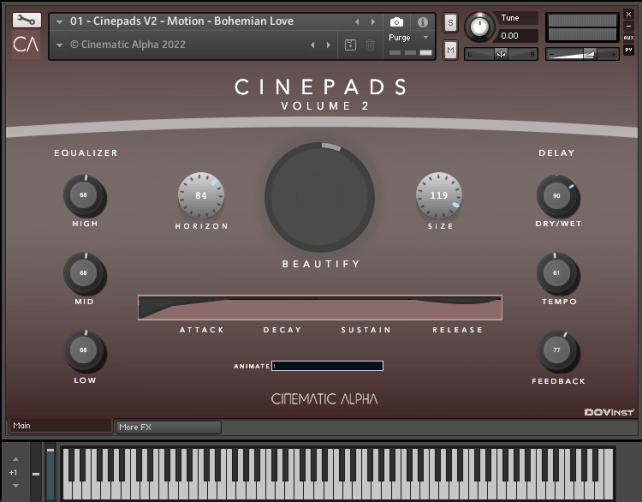
Task: Delete snapshot with the trash icon
Action: [370, 45]
